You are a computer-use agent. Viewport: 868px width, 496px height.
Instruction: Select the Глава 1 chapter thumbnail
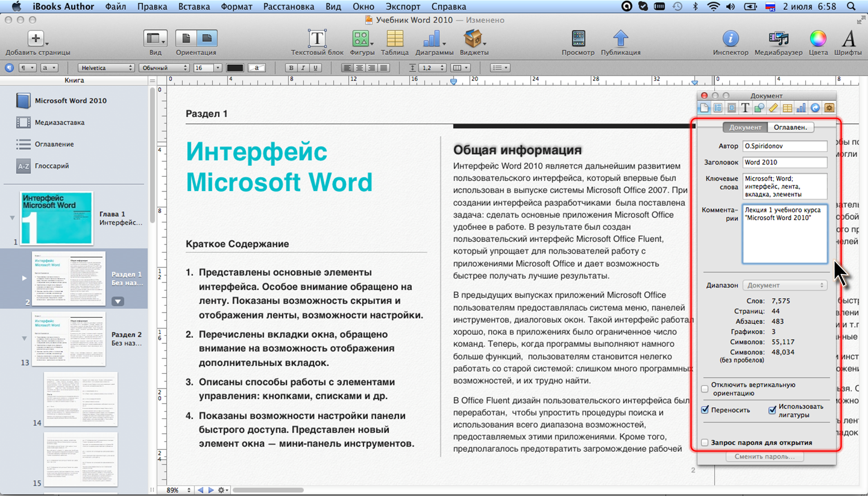tap(57, 218)
